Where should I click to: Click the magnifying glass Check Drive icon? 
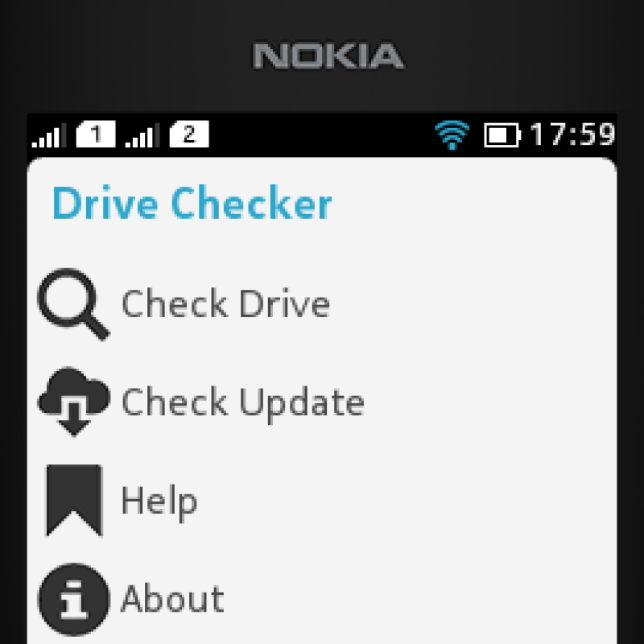[73, 304]
